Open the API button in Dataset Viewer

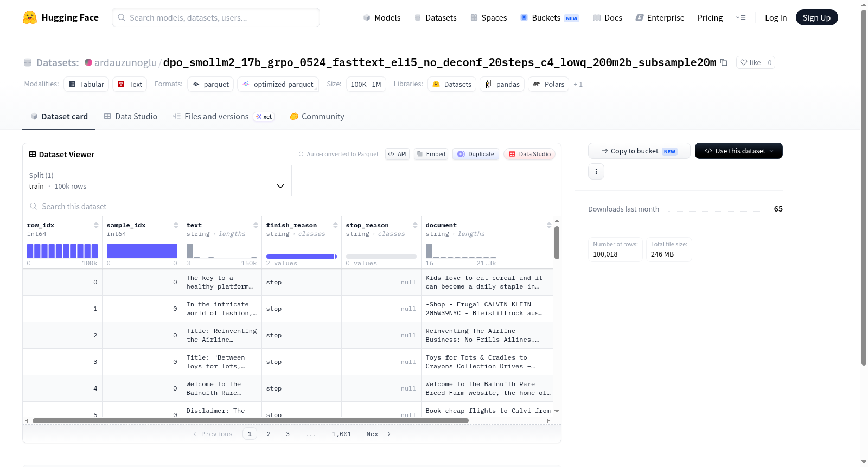[397, 154]
